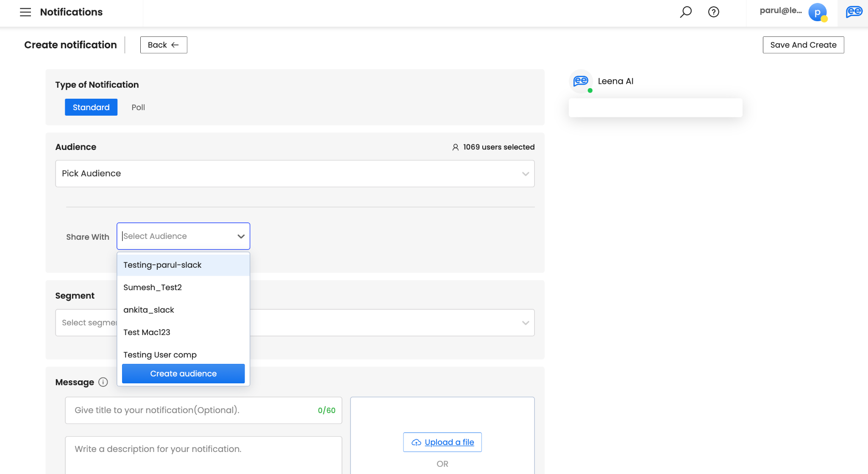Click the search magnifier icon
The width and height of the screenshot is (868, 474).
686,12
